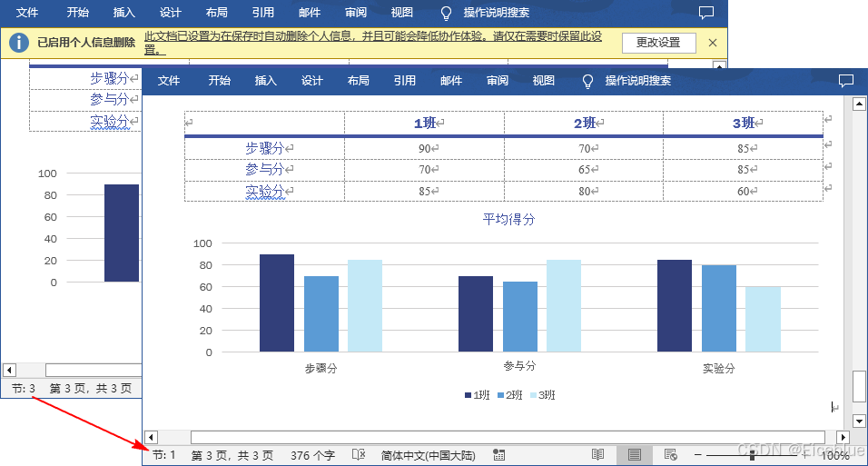Image resolution: width=868 pixels, height=466 pixels.
Task: Click the front window horizontal scrollbar track
Action: tap(508, 437)
